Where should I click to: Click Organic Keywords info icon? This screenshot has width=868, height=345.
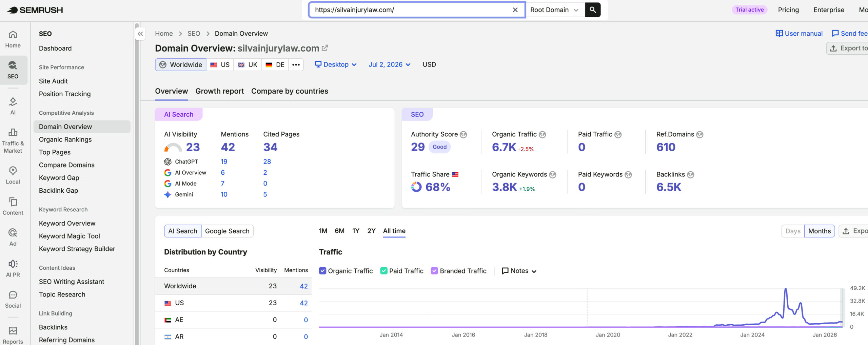[x=553, y=175]
